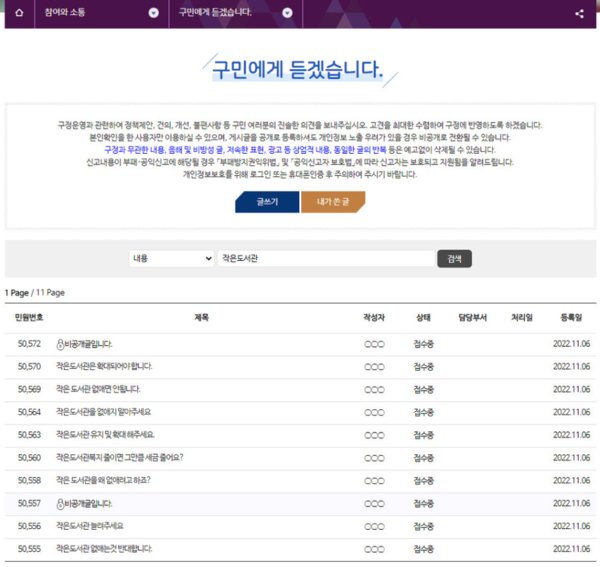
Task: Click complaint number 50,564
Action: coord(29,412)
